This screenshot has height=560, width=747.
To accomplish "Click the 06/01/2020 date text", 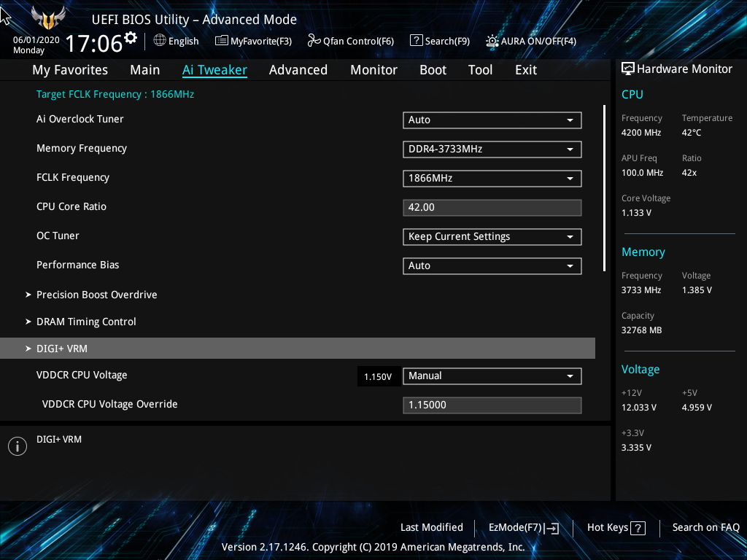I will coord(36,40).
